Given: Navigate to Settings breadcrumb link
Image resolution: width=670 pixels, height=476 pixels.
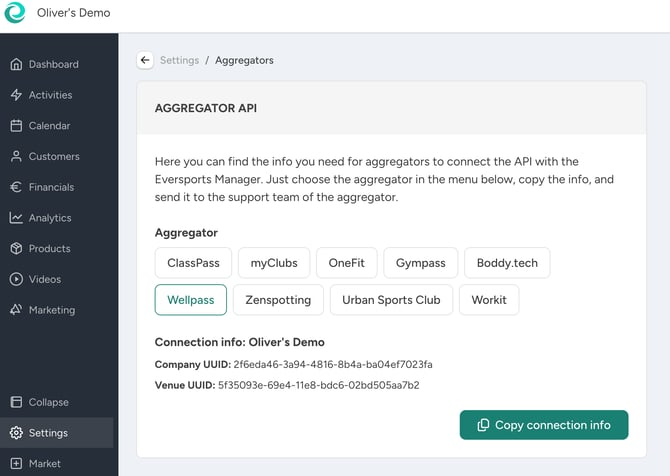Looking at the screenshot, I should point(179,60).
